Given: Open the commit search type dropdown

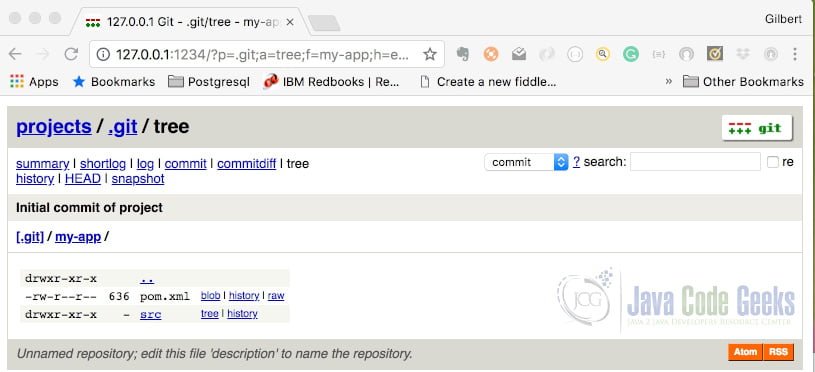Looking at the screenshot, I should tap(526, 162).
